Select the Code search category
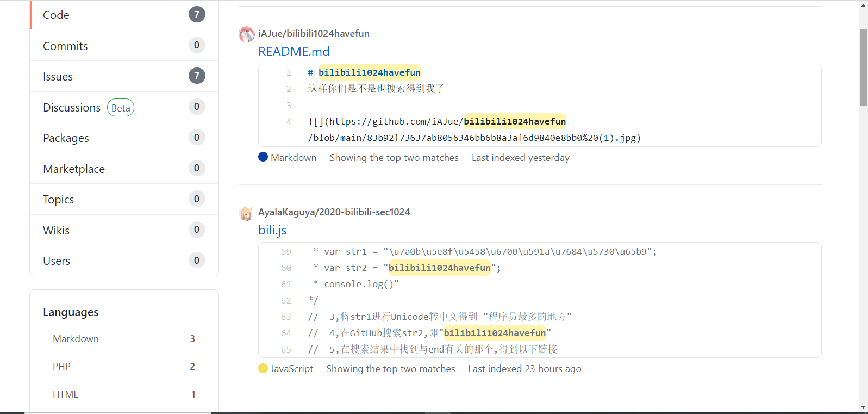868x414 pixels. click(124, 15)
